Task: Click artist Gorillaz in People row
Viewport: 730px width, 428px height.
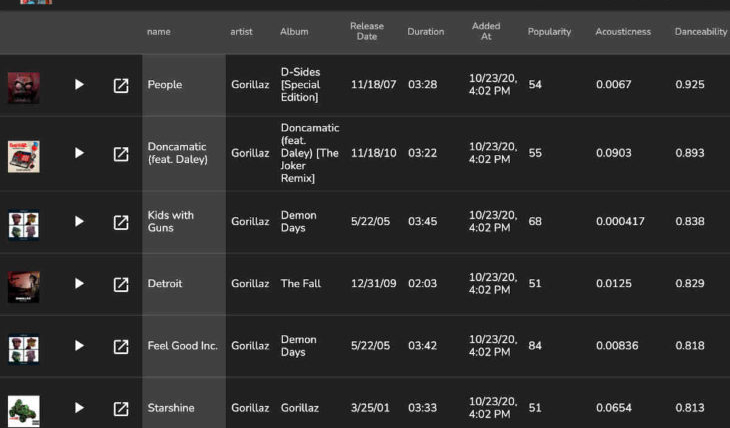Action: click(x=250, y=85)
